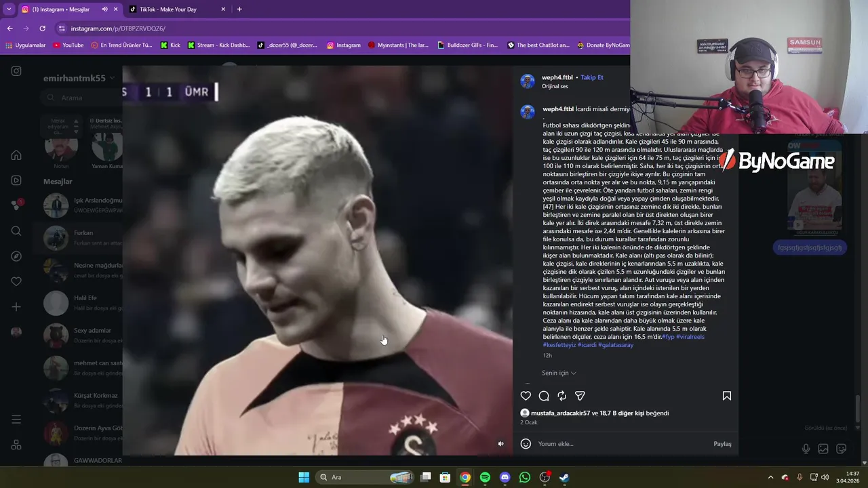Open the Kick bookmark

170,45
